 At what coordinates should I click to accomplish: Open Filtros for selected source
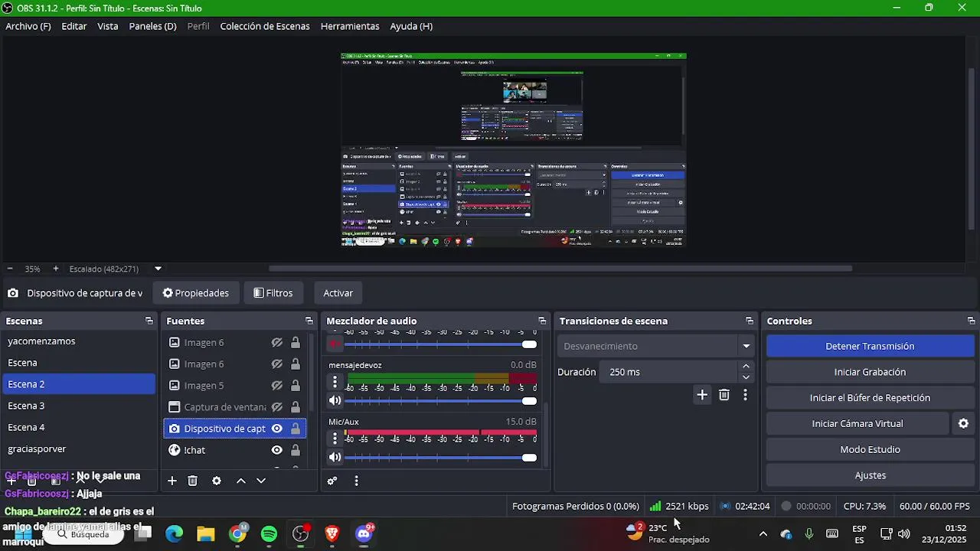pyautogui.click(x=273, y=293)
